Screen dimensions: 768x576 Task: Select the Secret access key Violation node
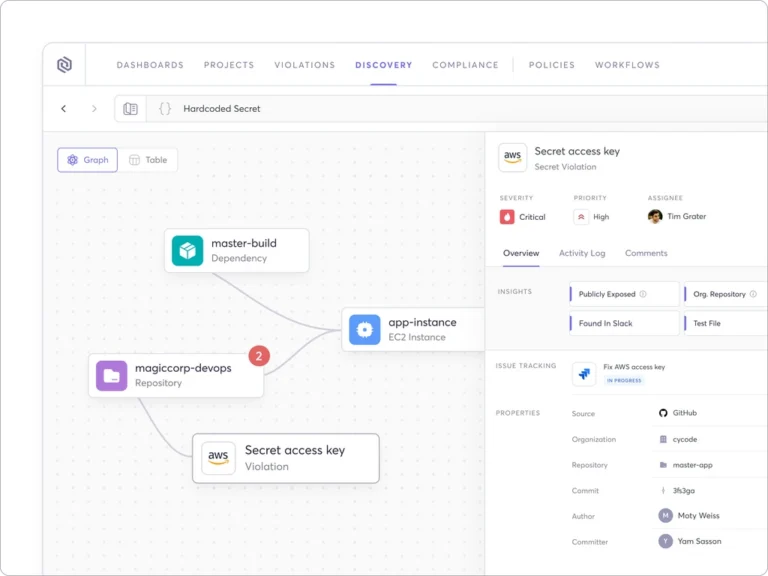click(x=285, y=458)
